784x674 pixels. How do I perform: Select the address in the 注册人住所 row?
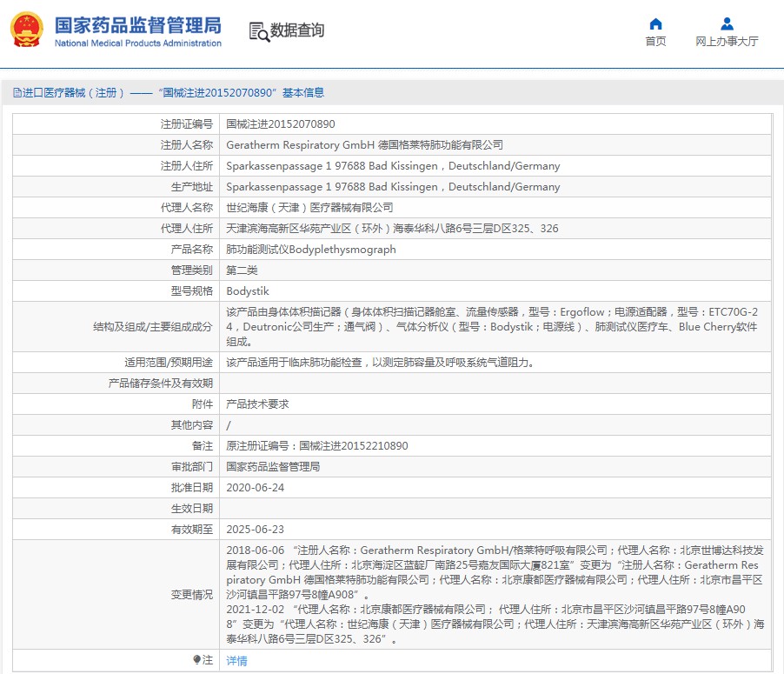tap(393, 165)
